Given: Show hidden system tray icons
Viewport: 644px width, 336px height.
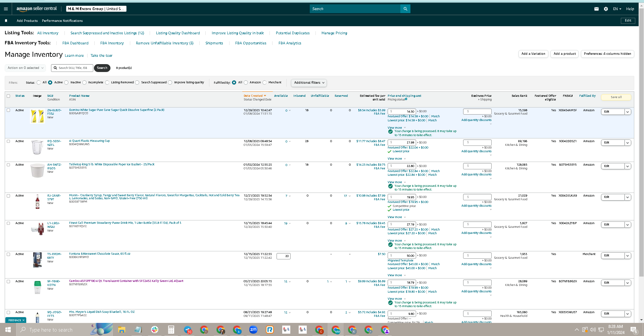Looking at the screenshot, I should click(577, 330).
